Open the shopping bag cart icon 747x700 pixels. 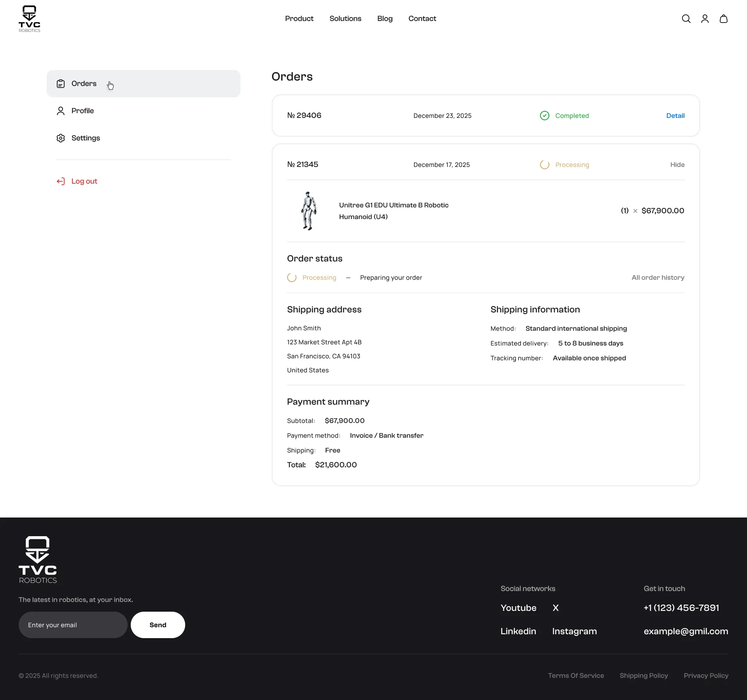click(723, 19)
